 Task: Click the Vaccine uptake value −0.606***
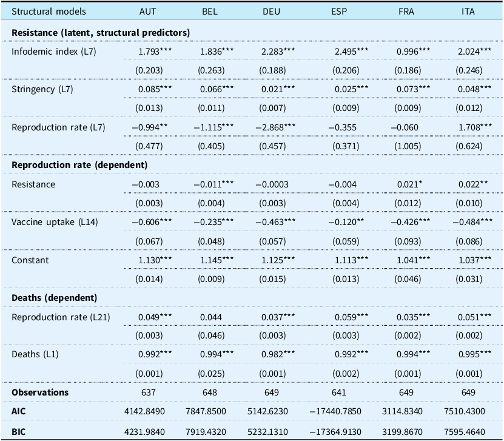click(152, 222)
